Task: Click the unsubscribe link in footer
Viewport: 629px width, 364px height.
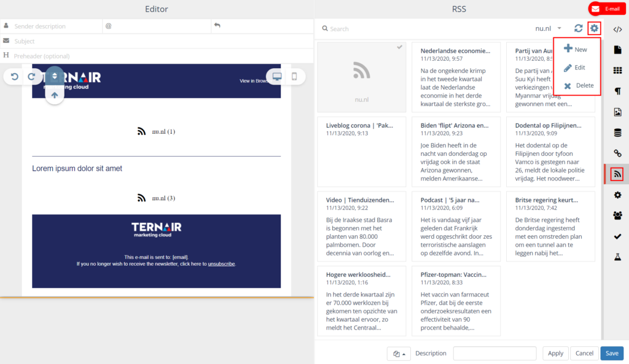Action: [x=221, y=264]
